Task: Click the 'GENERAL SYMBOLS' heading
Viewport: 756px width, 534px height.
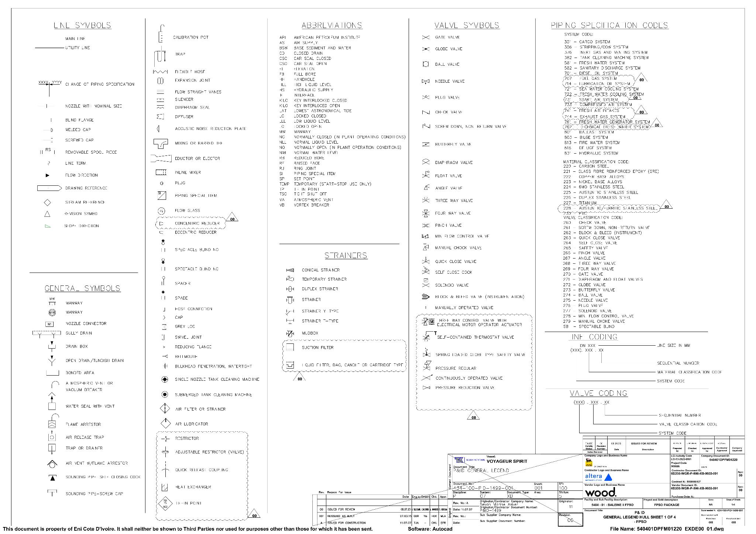Action: pos(82,288)
